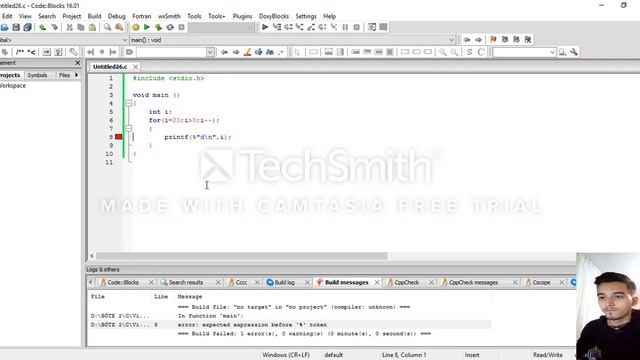Click the Next bookmark icon

516,40
